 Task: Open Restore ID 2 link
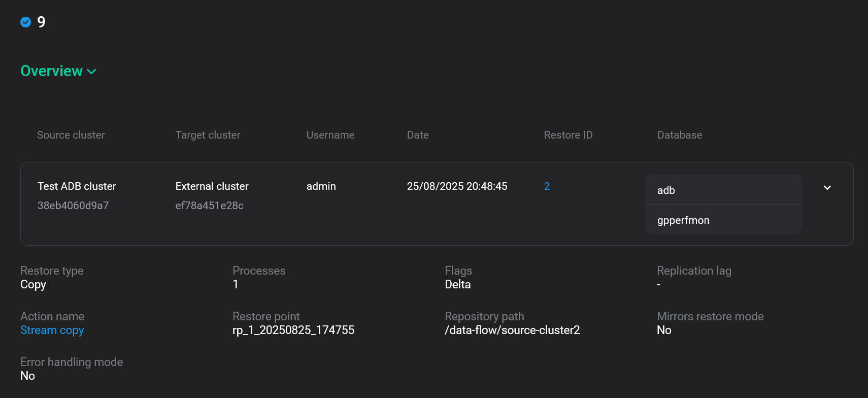[x=547, y=186]
